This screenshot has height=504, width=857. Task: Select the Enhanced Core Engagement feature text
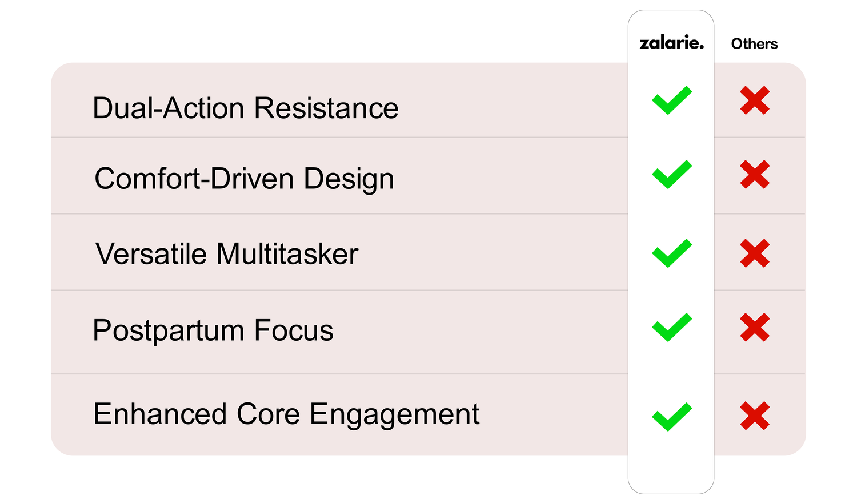pos(286,414)
